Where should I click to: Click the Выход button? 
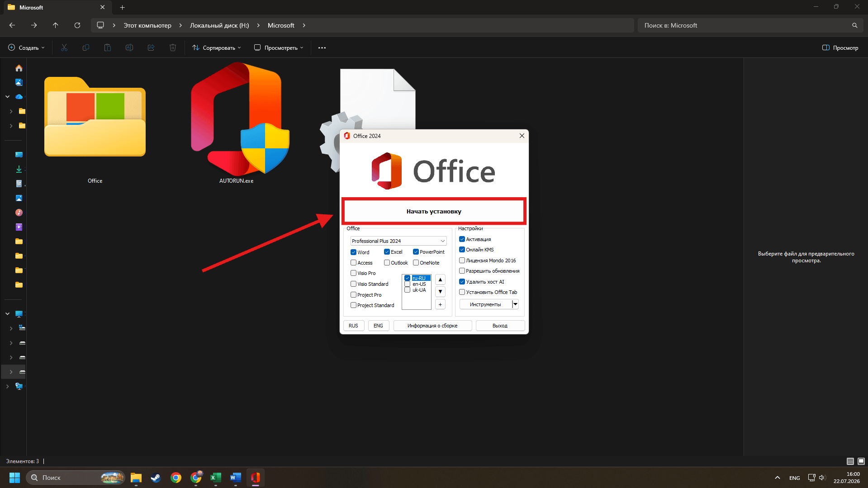tap(500, 326)
